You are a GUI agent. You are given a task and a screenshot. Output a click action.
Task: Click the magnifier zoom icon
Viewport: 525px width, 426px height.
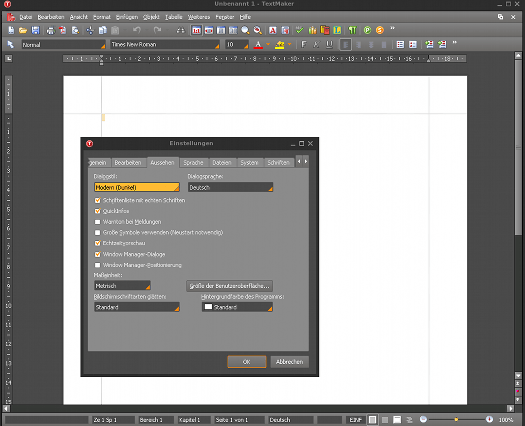[245, 30]
